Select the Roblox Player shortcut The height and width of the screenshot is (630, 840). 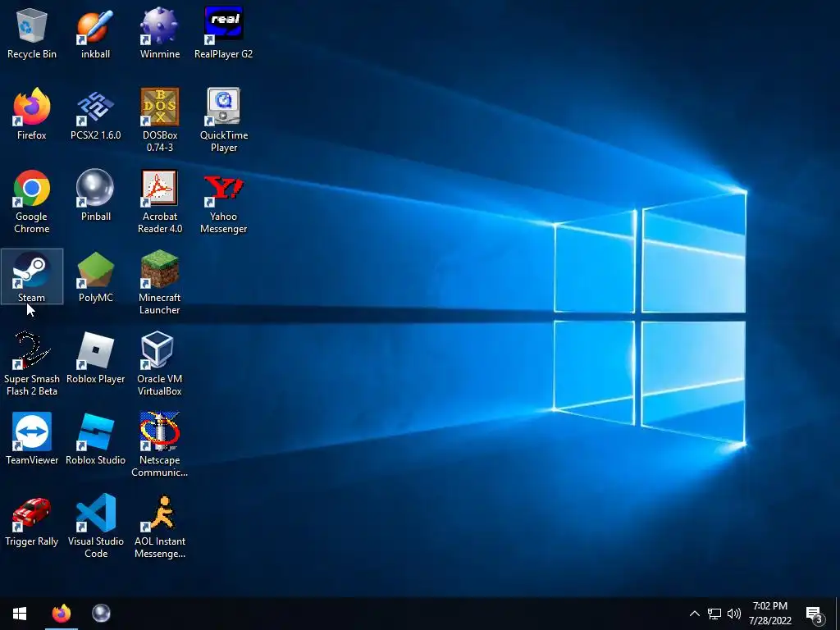tap(95, 358)
